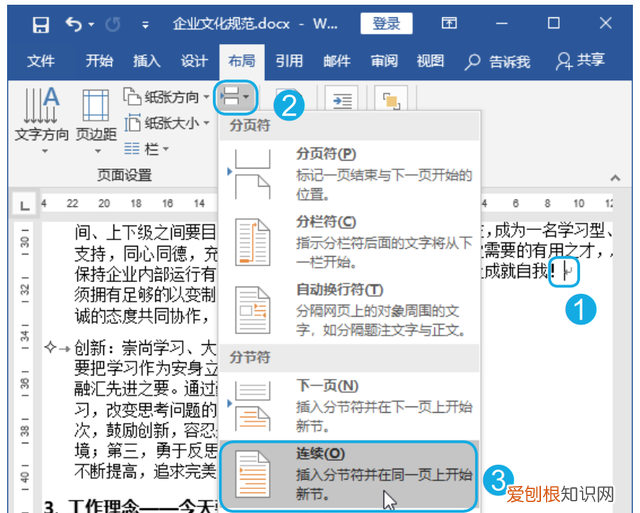Click the Save icon in title bar
Viewport: 640px width, 513px height.
pos(41,25)
